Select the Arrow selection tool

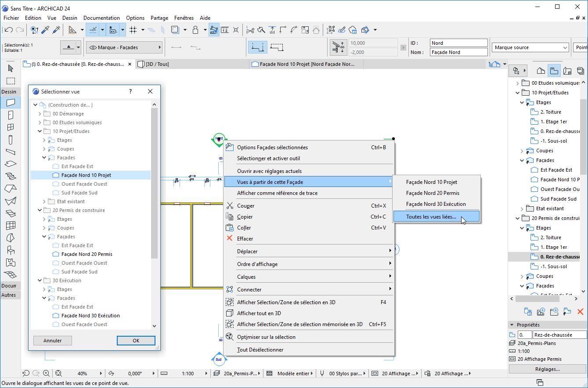pyautogui.click(x=11, y=68)
